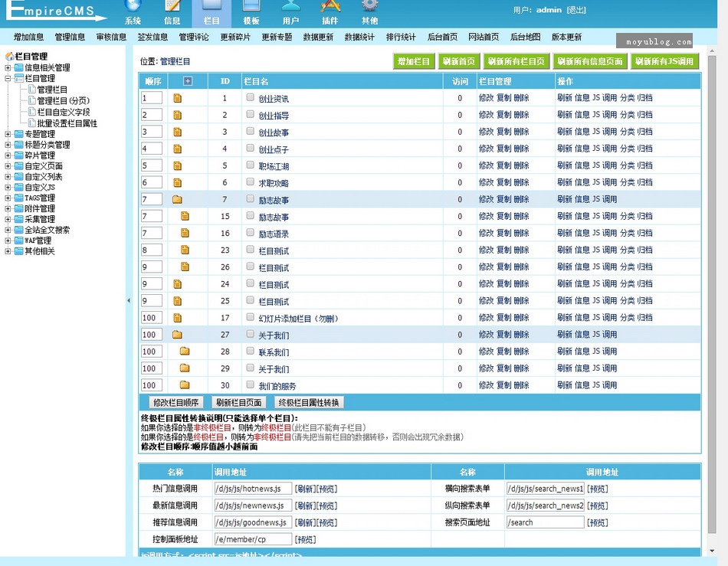728x566 pixels.
Task: Click 预览 link next to 搜索页面地址
Action: 598,522
